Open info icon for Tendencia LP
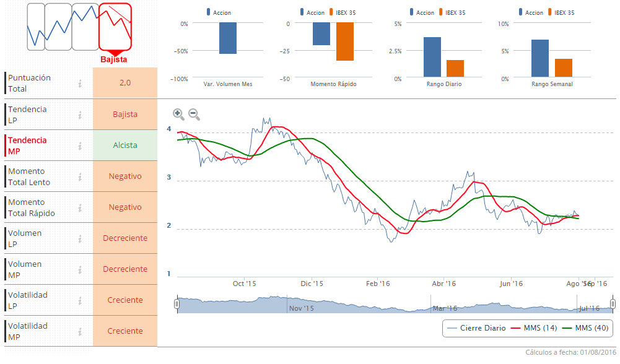This screenshot has height=364, width=620. (80, 115)
